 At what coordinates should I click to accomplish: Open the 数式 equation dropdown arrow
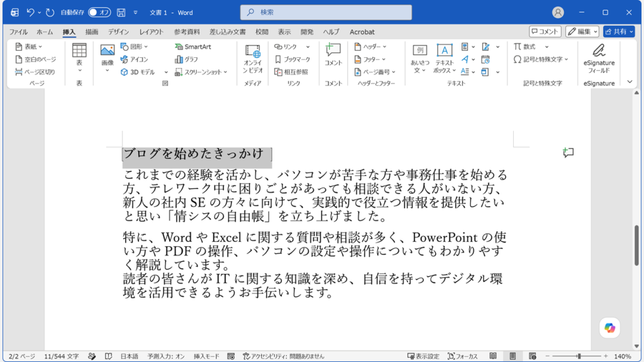coord(547,47)
